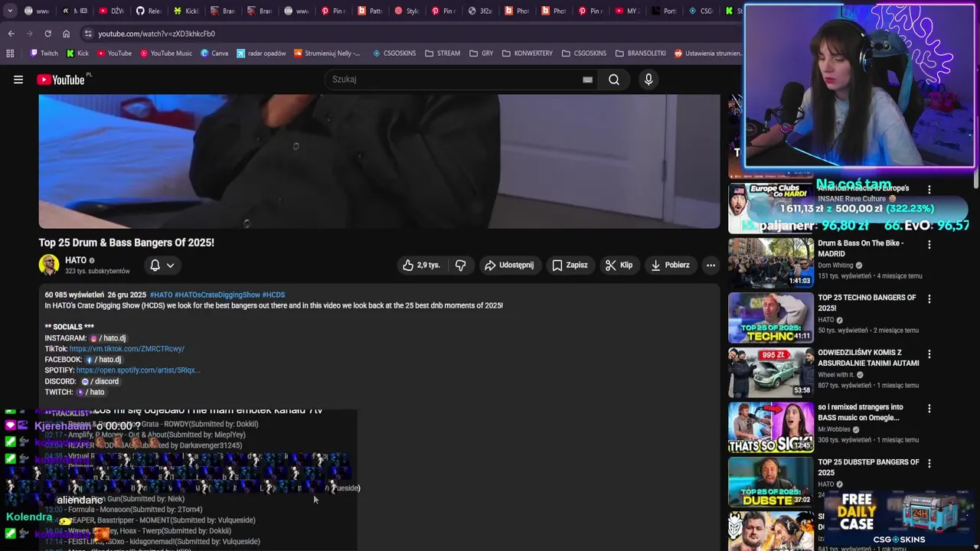Click the #HCDS hashtag
The image size is (980, 551).
(x=273, y=295)
